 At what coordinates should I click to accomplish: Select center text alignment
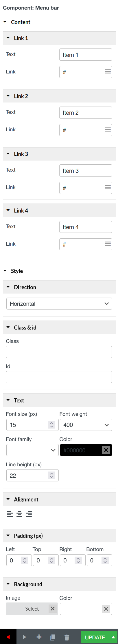click(x=19, y=514)
